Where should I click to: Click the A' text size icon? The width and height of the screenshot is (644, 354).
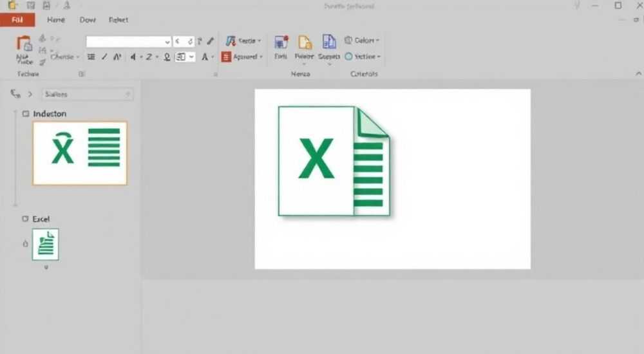(117, 57)
